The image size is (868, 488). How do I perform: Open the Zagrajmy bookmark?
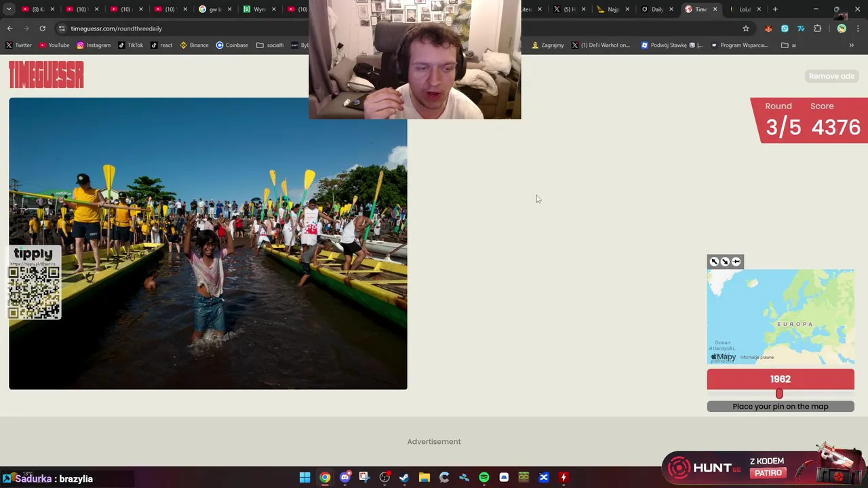548,45
